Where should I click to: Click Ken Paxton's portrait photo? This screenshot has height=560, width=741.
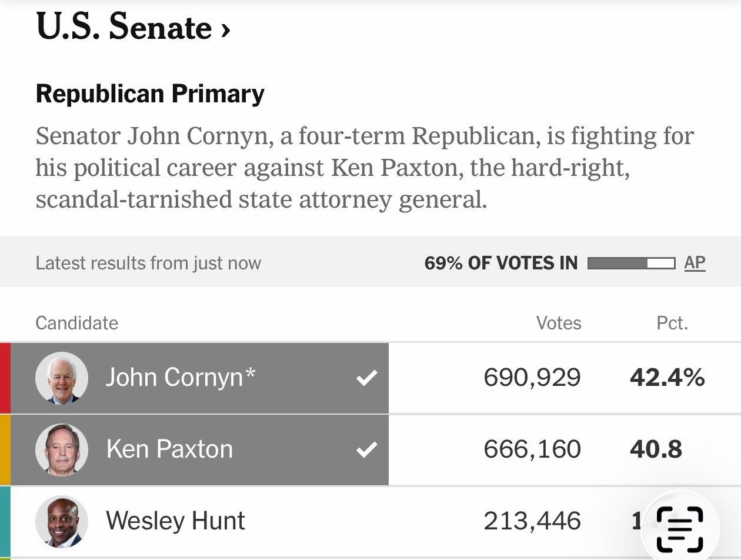(x=62, y=450)
